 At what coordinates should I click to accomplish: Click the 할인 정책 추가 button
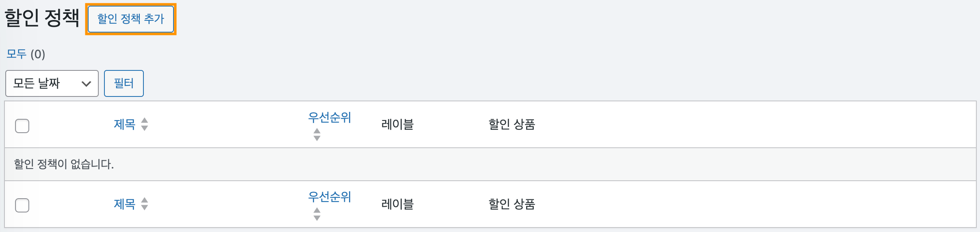click(x=130, y=19)
